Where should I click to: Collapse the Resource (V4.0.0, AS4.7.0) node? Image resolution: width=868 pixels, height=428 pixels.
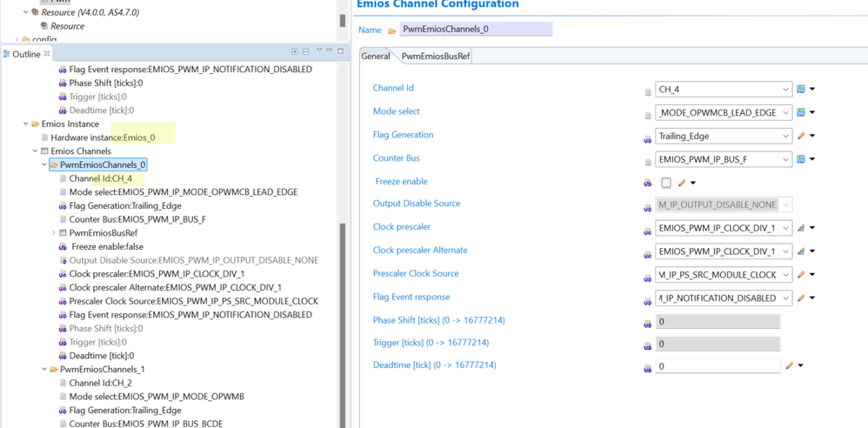[25, 12]
